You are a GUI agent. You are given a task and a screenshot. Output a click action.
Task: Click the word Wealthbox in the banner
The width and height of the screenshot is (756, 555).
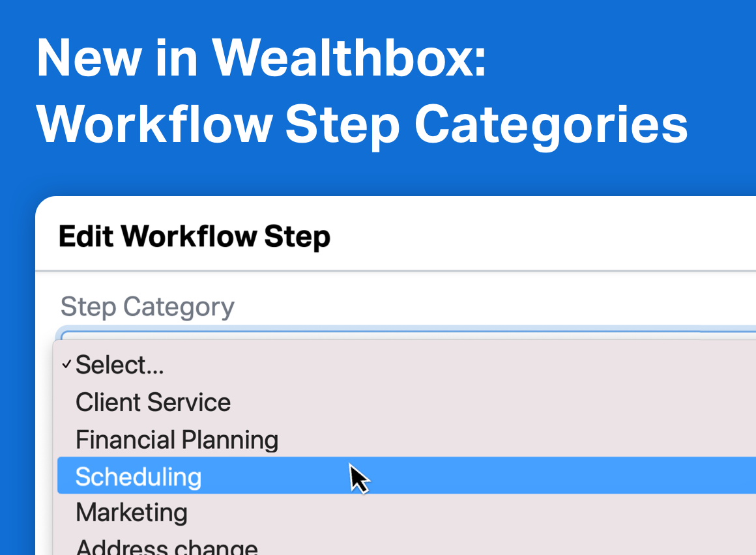[349, 58]
